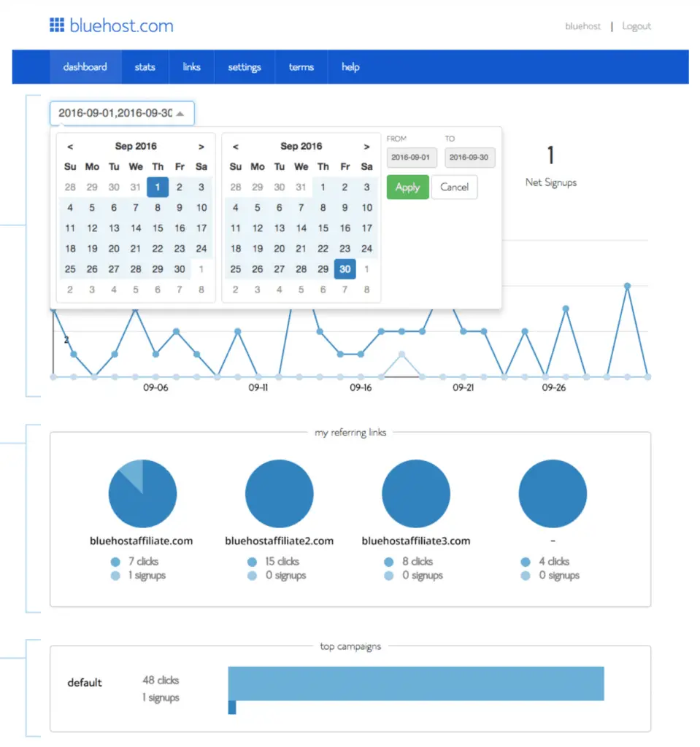Image resolution: width=700 pixels, height=747 pixels.
Task: Click the 8 clicks legend entry
Action: tap(409, 562)
